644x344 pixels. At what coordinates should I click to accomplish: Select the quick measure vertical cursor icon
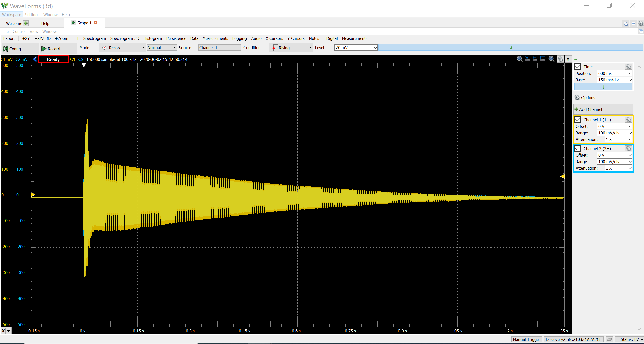[x=535, y=59]
